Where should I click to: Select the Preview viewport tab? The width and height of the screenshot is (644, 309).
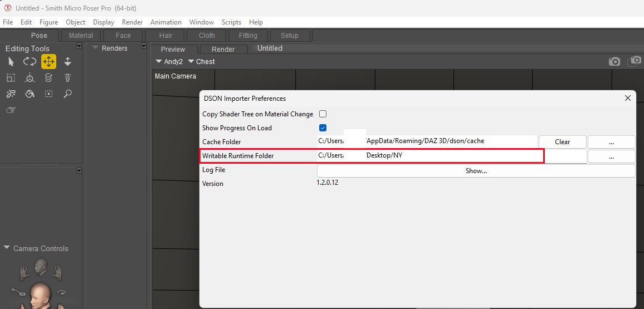pos(173,49)
